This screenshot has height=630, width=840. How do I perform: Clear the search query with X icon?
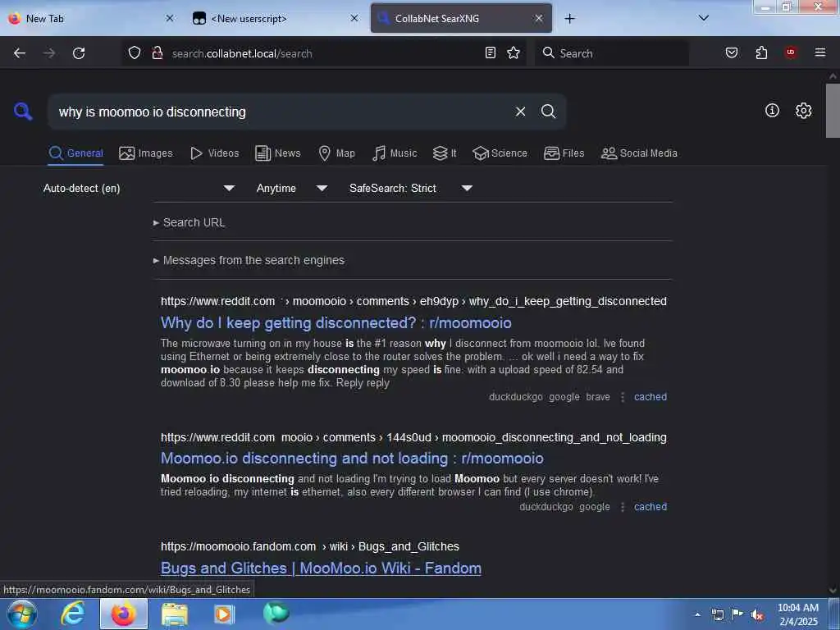pyautogui.click(x=520, y=112)
